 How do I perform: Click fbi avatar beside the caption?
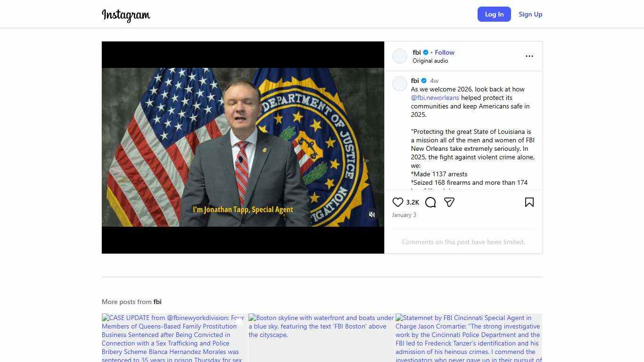[x=400, y=84]
